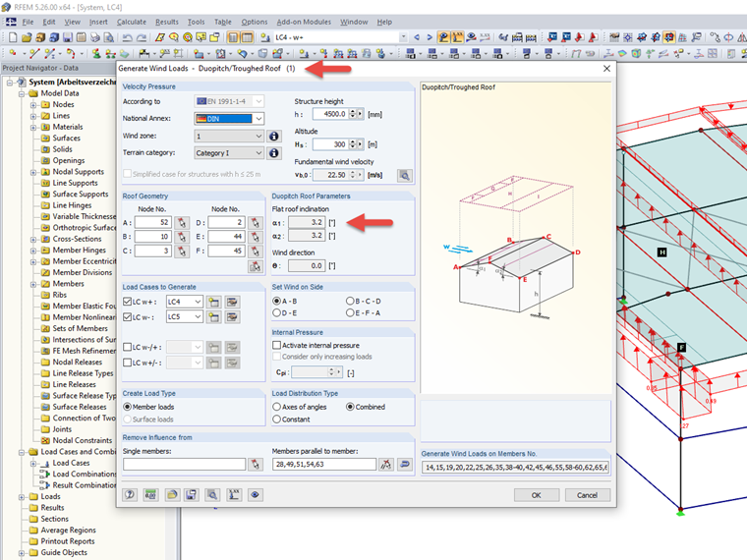Expand the Nodes tree item
This screenshot has height=560, width=747.
coord(32,105)
